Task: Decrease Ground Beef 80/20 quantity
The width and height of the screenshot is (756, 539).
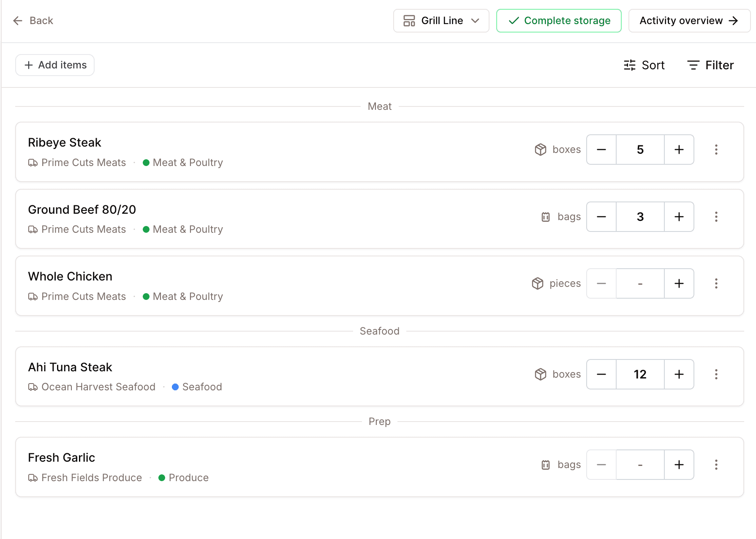Action: (601, 217)
